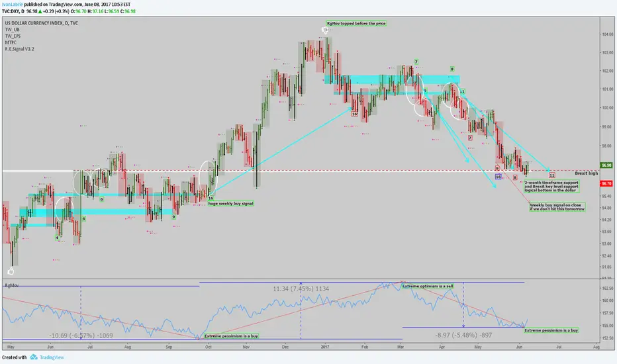Click the 160.00 RgMov axis label

click(607, 300)
